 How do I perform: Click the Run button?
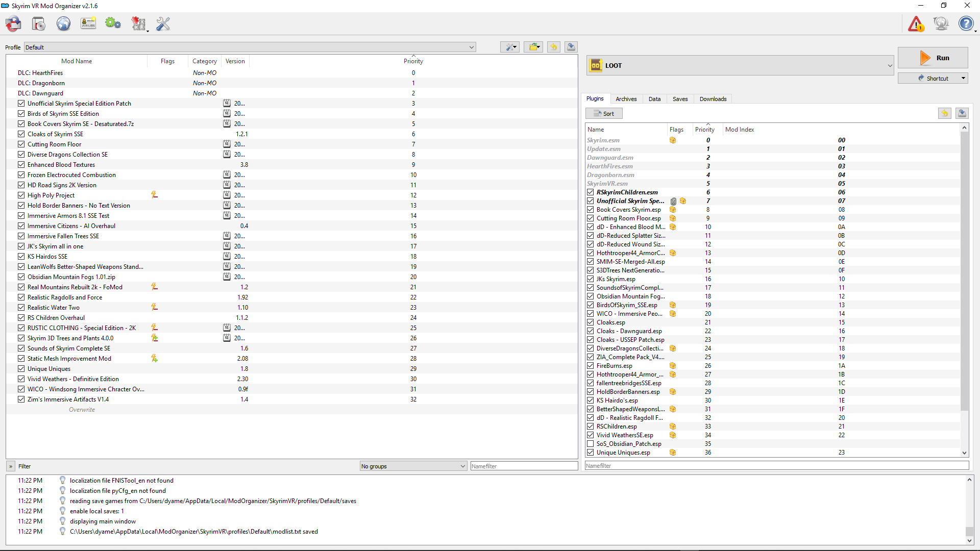933,58
